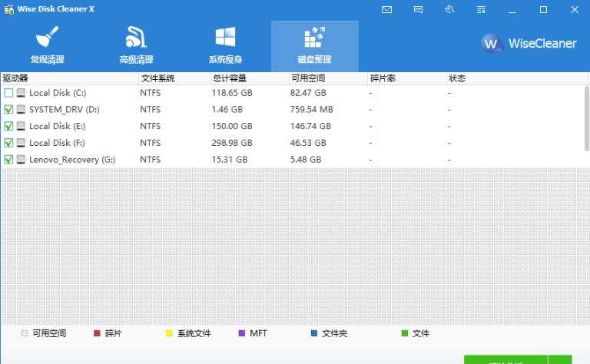Click the red 碎片 legend color swatch
This screenshot has width=590, height=364.
pyautogui.click(x=97, y=333)
